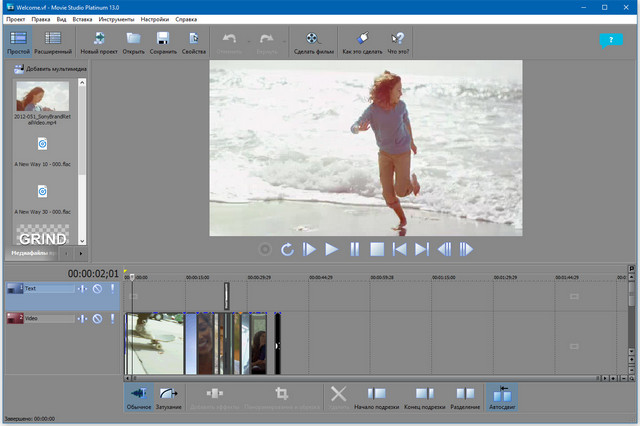
Task: Toggle Loop Playback circular arrow
Action: pyautogui.click(x=287, y=249)
